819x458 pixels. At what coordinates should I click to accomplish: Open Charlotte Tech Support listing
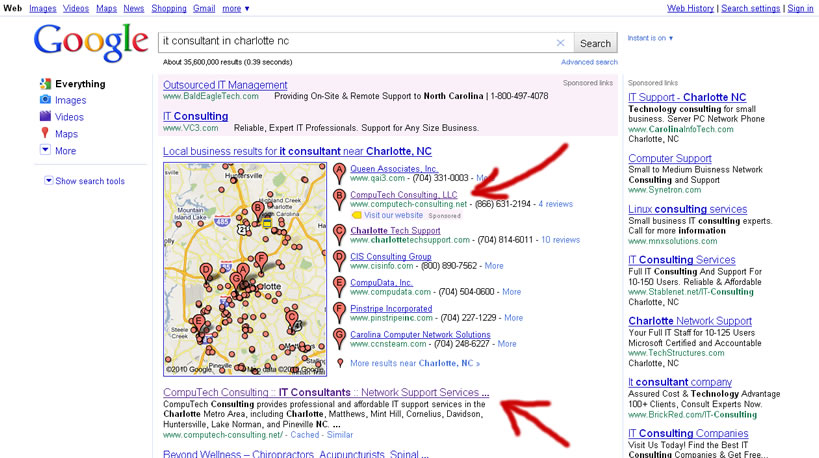coord(395,230)
